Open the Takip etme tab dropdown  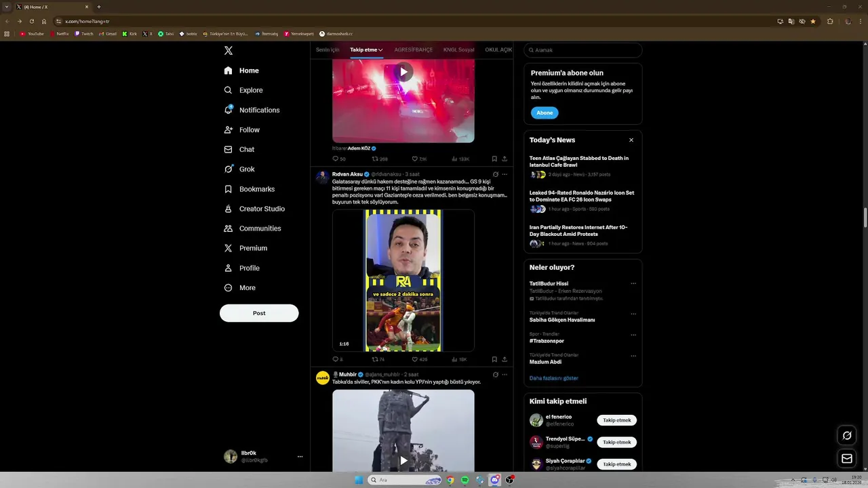click(366, 49)
